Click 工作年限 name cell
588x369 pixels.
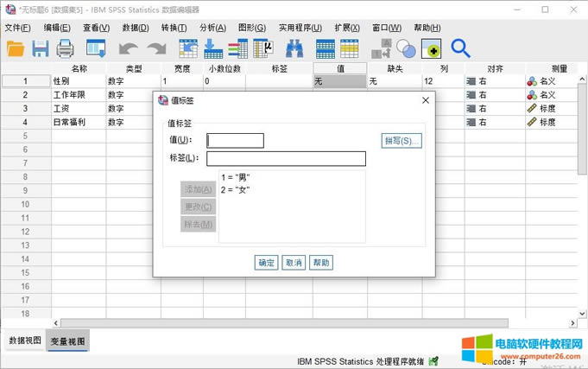[x=79, y=94]
